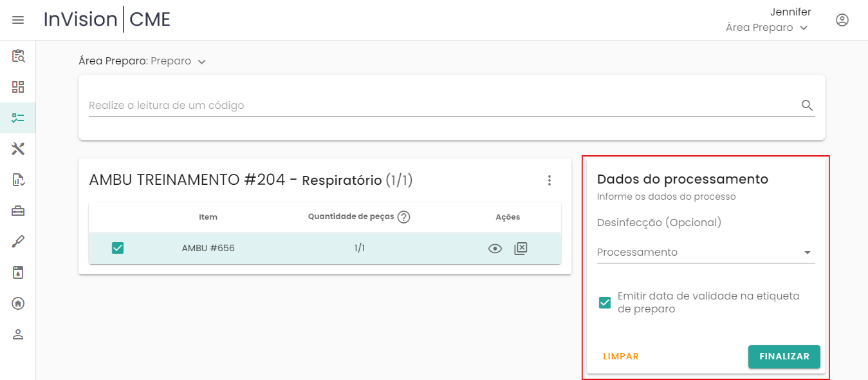Click the clipboard search sidebar icon

pyautogui.click(x=18, y=56)
